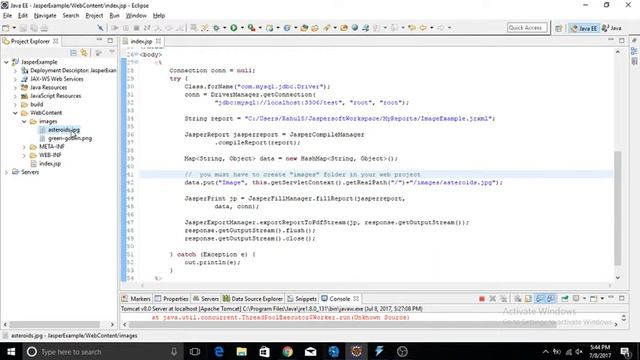
Task: Select asteroids.jpg in Project Explorer
Action: pyautogui.click(x=64, y=130)
